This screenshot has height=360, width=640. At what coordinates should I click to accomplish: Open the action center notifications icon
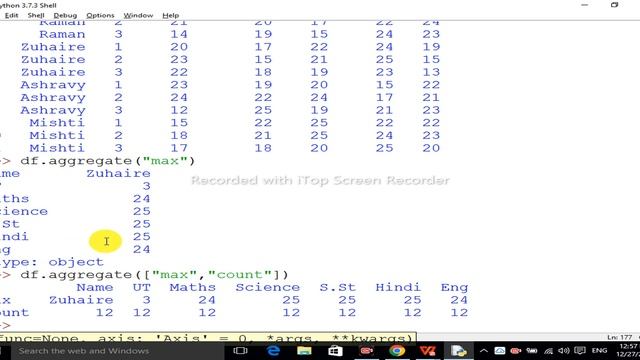tap(580, 351)
